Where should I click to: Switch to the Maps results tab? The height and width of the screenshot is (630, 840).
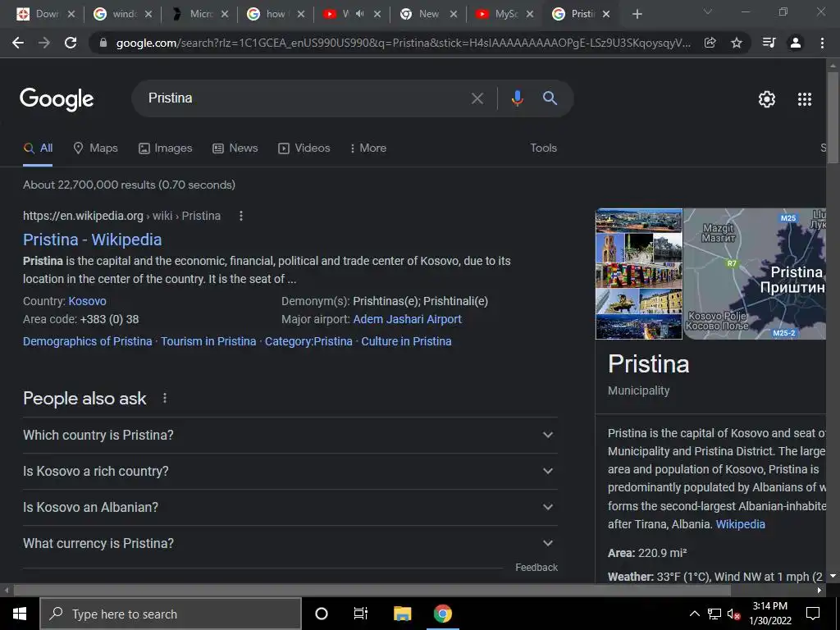pyautogui.click(x=95, y=148)
